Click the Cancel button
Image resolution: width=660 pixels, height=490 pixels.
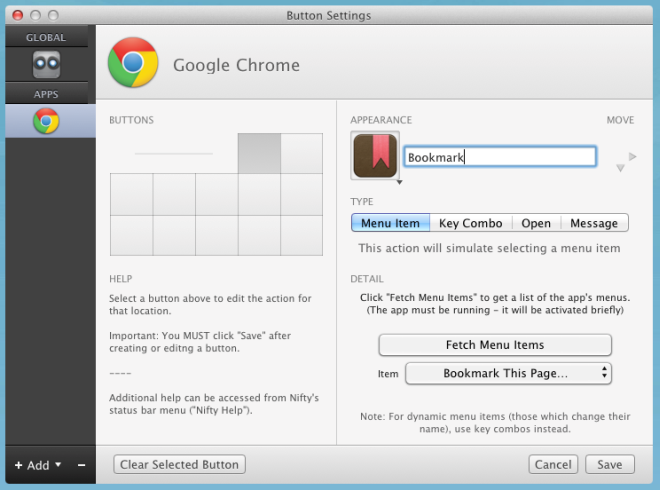coord(553,464)
